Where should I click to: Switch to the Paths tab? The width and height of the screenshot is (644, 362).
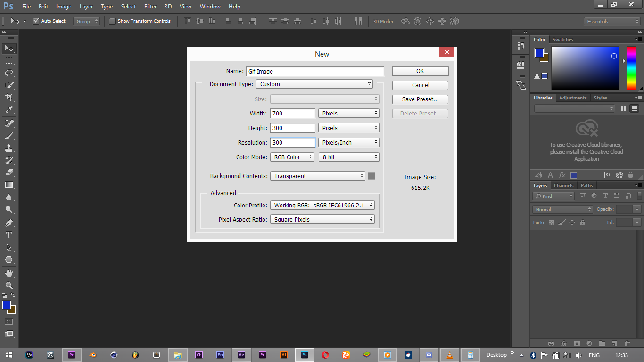click(x=586, y=186)
